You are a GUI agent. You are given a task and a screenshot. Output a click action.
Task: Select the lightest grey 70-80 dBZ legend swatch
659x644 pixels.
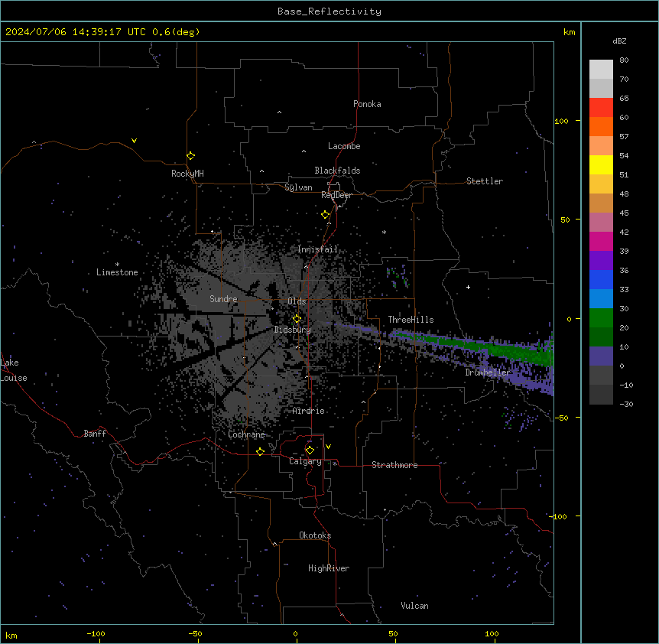[601, 70]
